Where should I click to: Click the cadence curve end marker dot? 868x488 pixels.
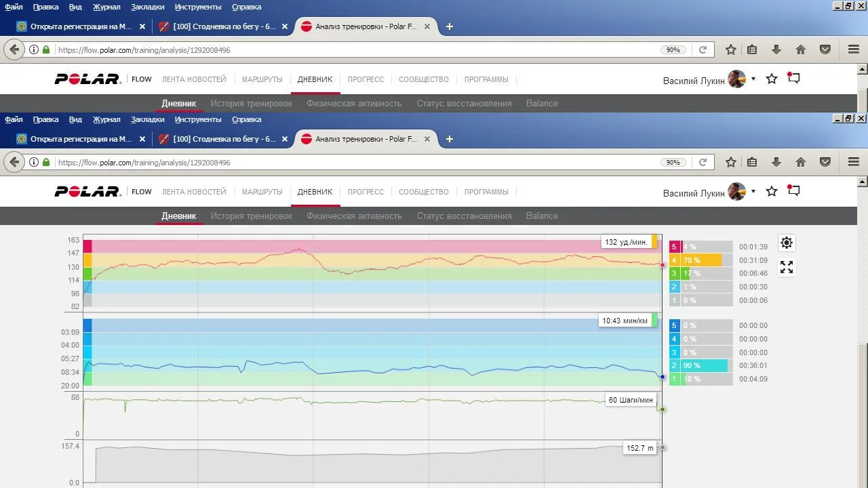(663, 409)
